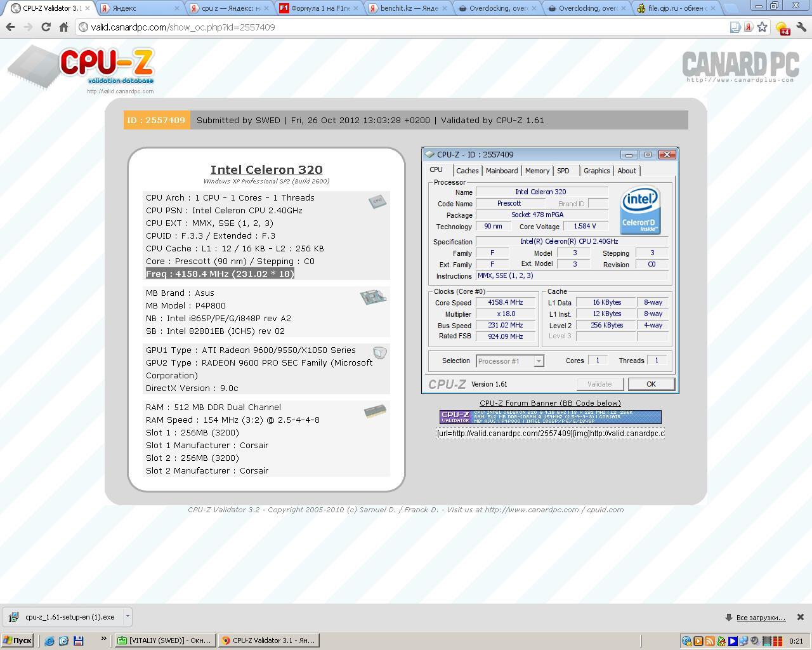Click the taskbar clock showing 0:21
The width and height of the screenshot is (812, 650).
click(x=796, y=641)
